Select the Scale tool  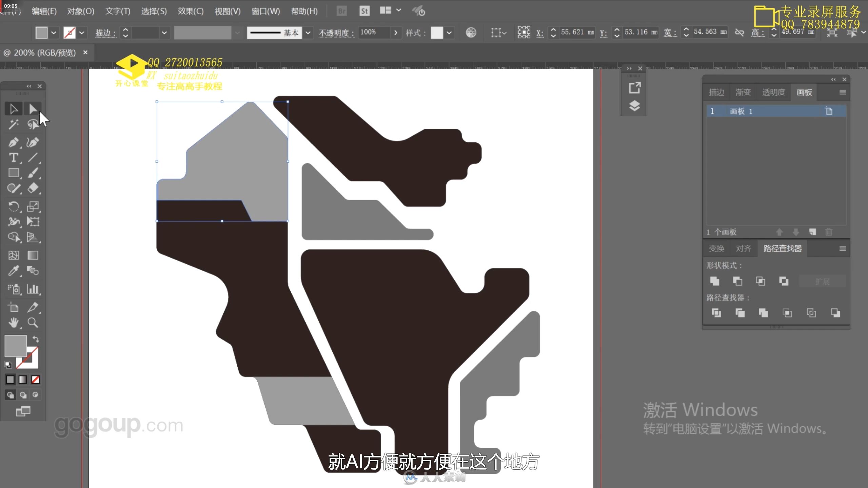[33, 206]
